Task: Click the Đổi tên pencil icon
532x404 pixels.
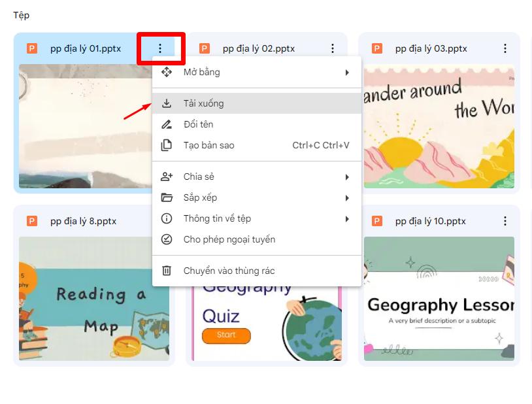Action: pos(167,124)
